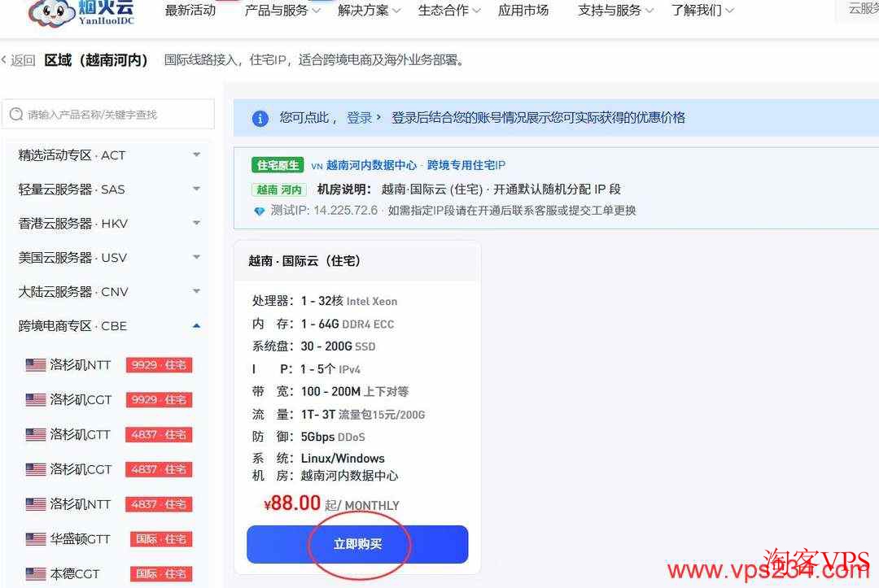The width and height of the screenshot is (879, 588).
Task: Click US flag beside 本德CGT
Action: click(36, 573)
